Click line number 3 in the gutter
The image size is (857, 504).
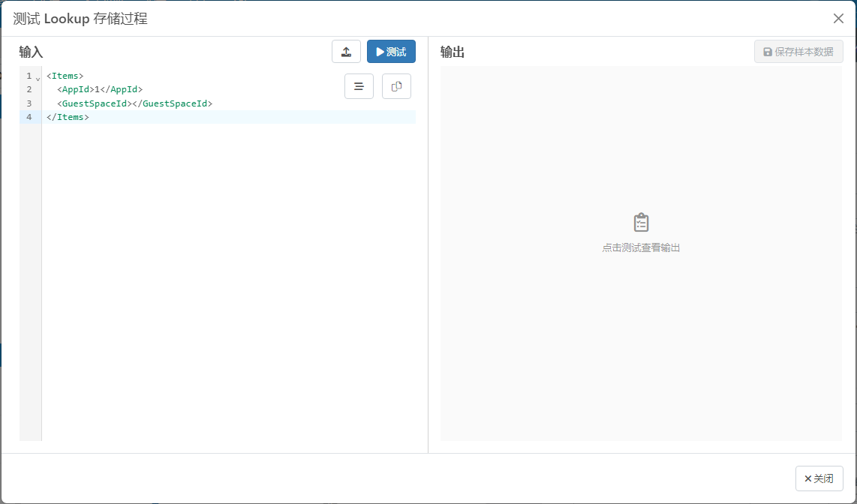click(x=29, y=103)
